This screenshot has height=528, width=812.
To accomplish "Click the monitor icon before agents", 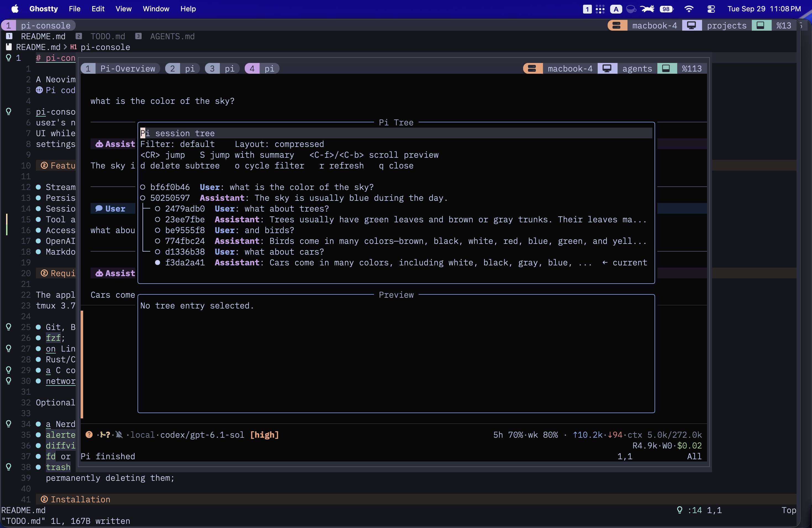I will pos(607,68).
